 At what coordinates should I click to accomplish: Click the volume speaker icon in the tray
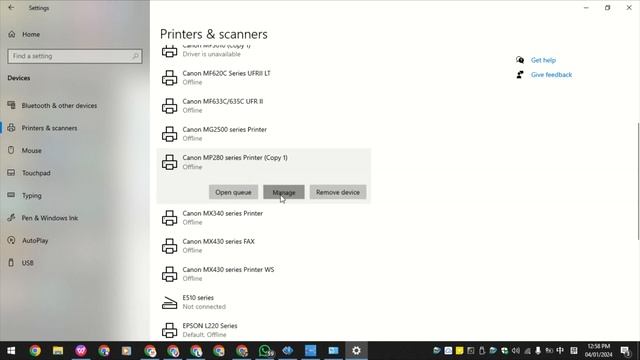click(516, 351)
